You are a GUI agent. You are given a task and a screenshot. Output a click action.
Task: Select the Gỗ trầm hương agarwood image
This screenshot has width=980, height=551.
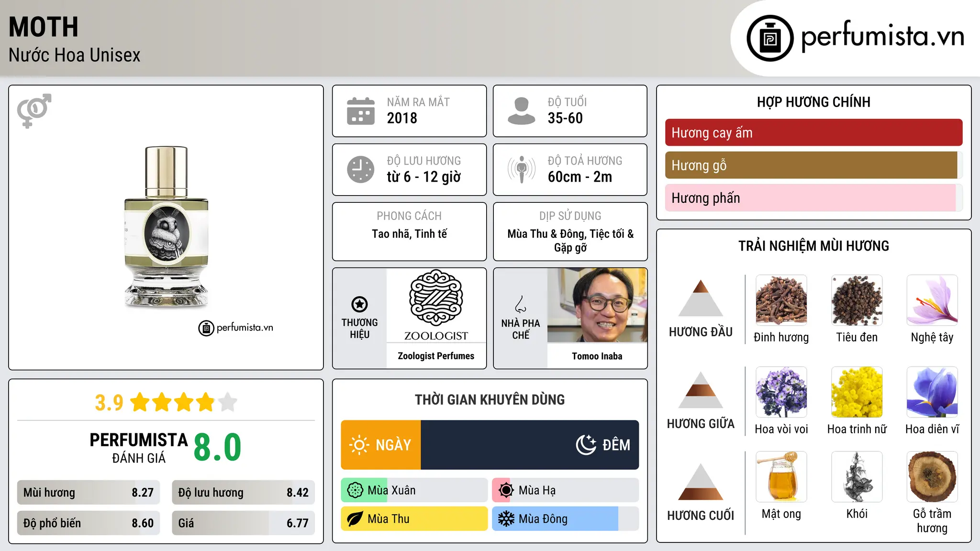[x=932, y=477]
